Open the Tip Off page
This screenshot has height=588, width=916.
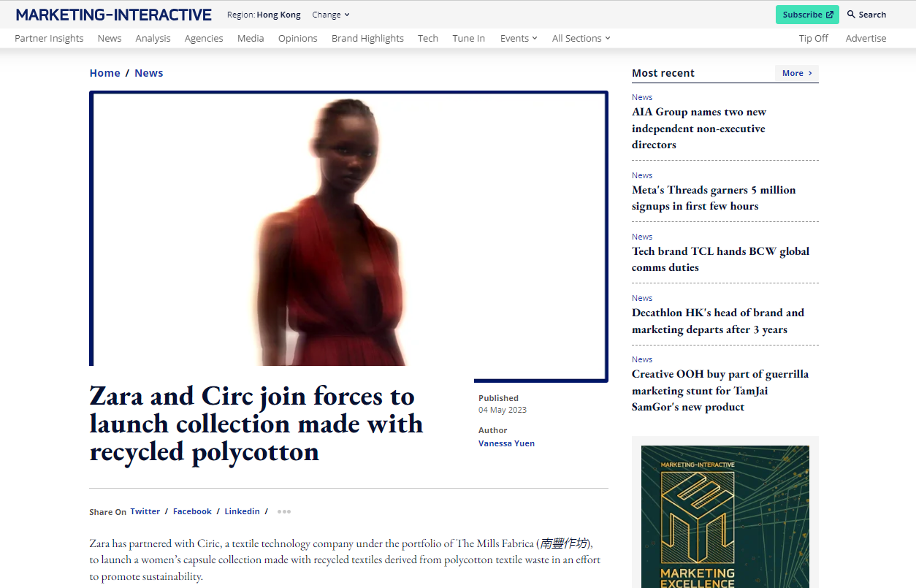pos(813,38)
